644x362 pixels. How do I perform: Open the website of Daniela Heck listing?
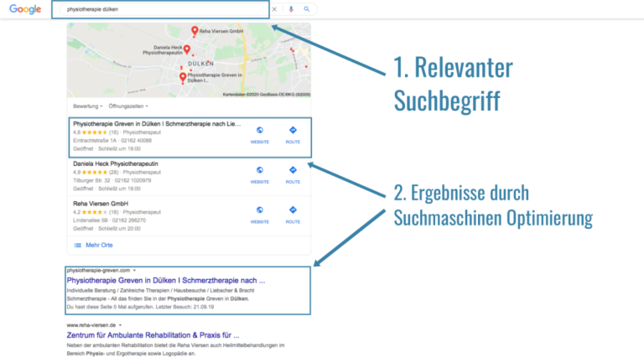click(260, 175)
